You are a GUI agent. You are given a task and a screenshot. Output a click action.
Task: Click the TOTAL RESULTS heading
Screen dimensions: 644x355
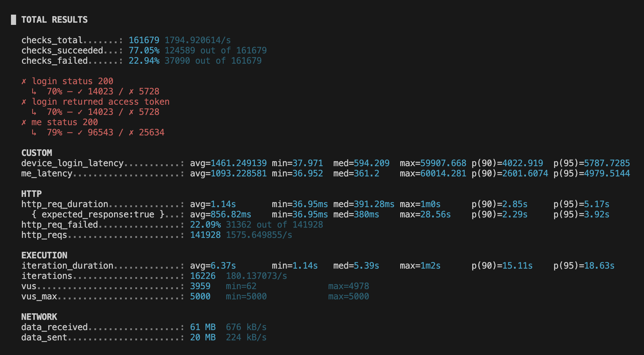pos(54,20)
